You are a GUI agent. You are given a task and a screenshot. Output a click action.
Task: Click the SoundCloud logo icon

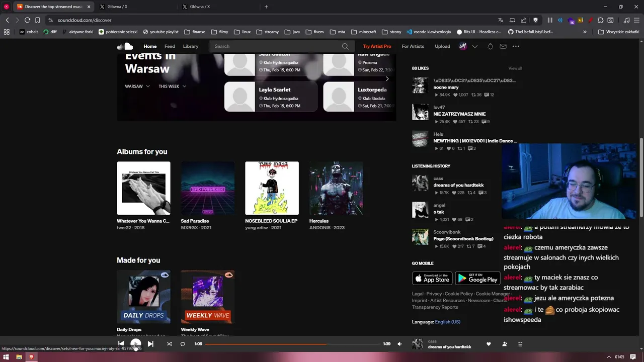tap(125, 46)
